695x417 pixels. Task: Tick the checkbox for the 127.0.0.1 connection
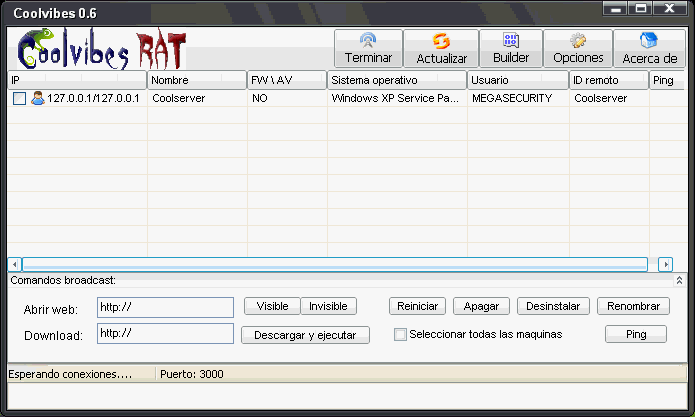[19, 99]
